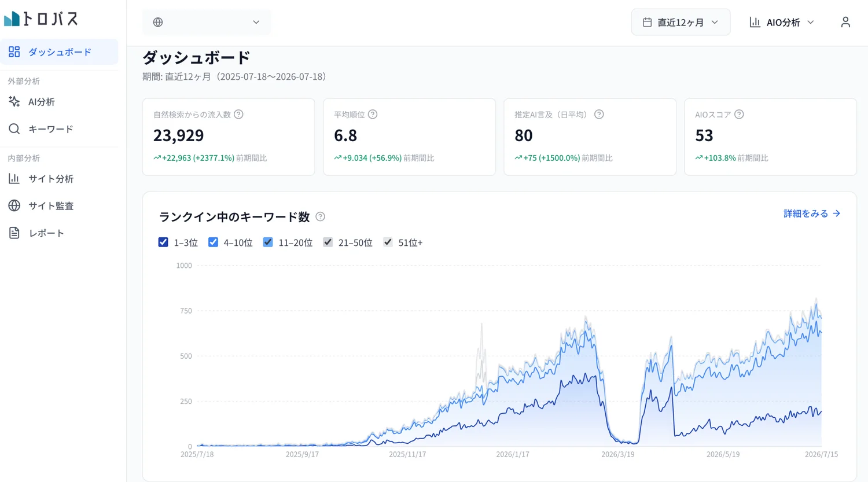
Task: Open the 直近12ヶ月 period dropdown
Action: 681,22
